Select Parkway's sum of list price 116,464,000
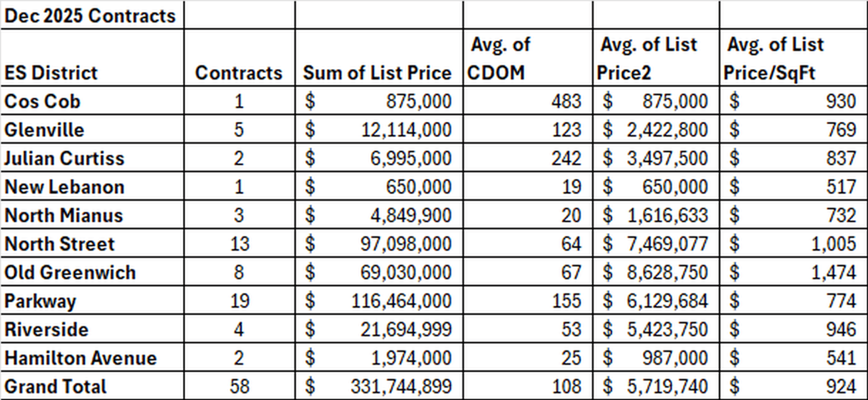This screenshot has height=400, width=868. point(401,301)
